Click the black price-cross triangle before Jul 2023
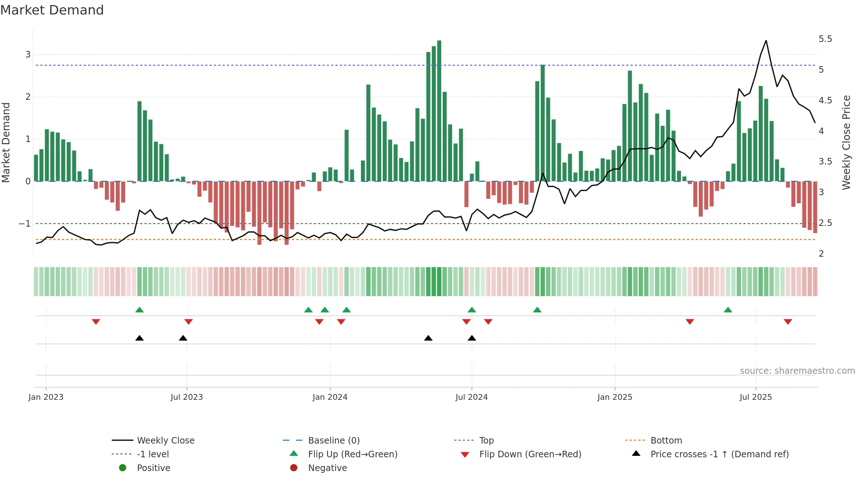 pyautogui.click(x=183, y=338)
